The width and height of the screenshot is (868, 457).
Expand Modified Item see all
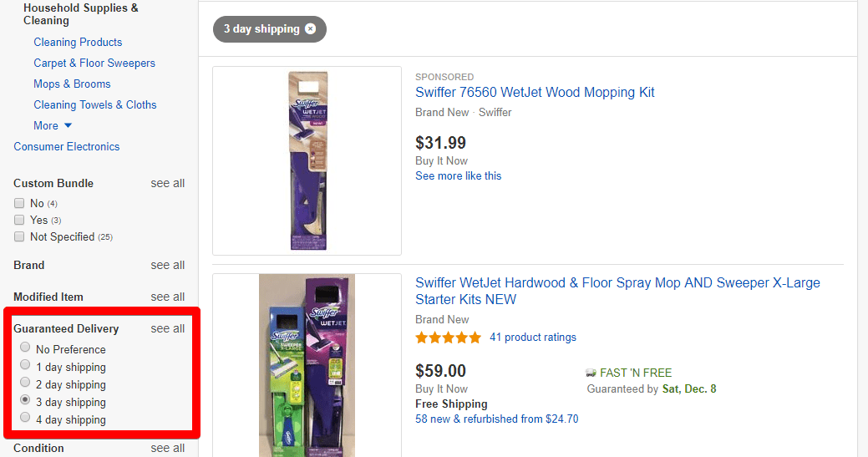pyautogui.click(x=167, y=297)
